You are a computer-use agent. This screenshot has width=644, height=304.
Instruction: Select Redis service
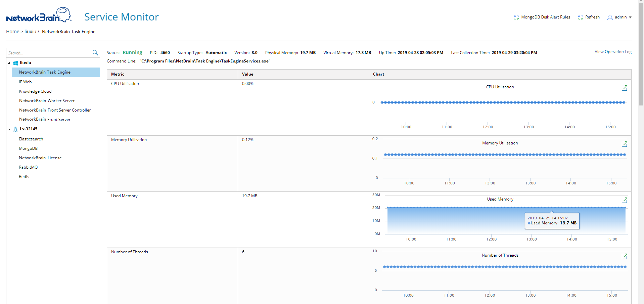(x=24, y=177)
